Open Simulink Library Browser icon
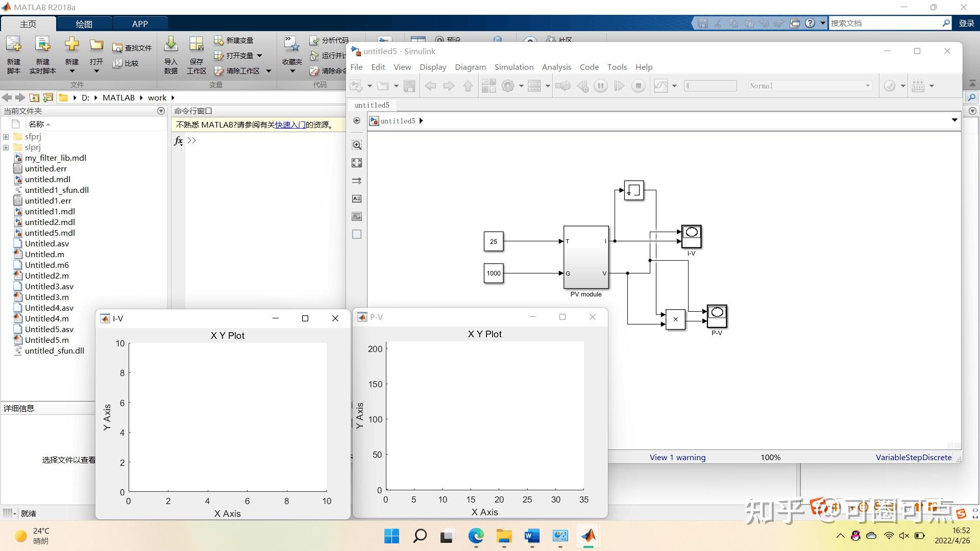The image size is (980, 551). point(488,86)
